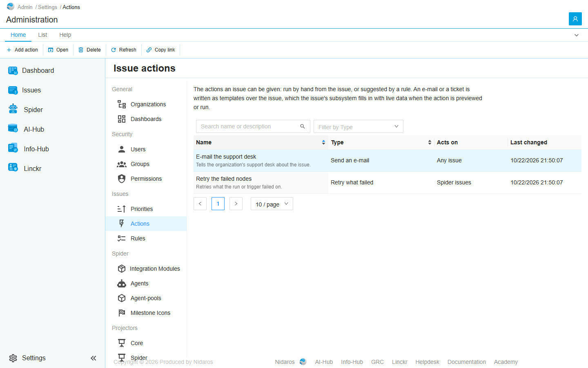Click the Settings breadcrumb link
Viewport: 588px width, 368px height.
[47, 7]
